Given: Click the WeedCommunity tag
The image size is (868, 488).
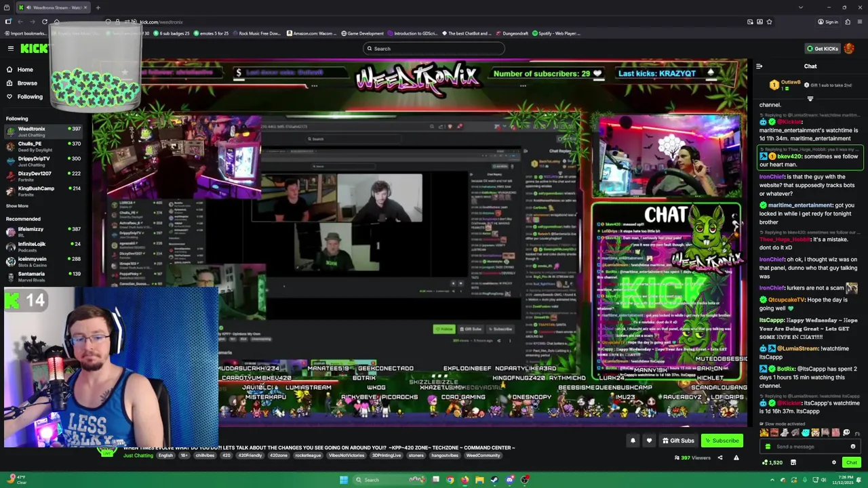Looking at the screenshot, I should click(483, 455).
